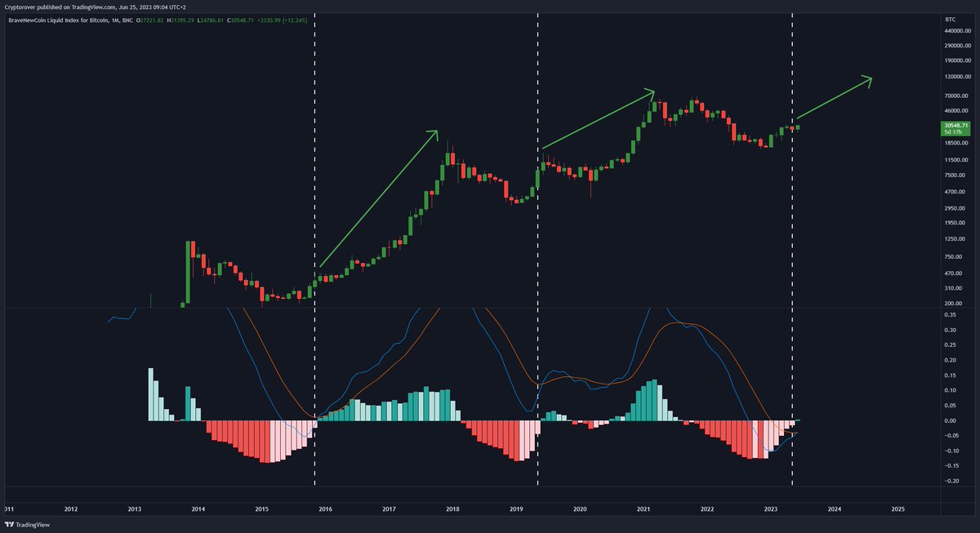Click the 2021 year label on time axis
980x533 pixels.
[644, 509]
